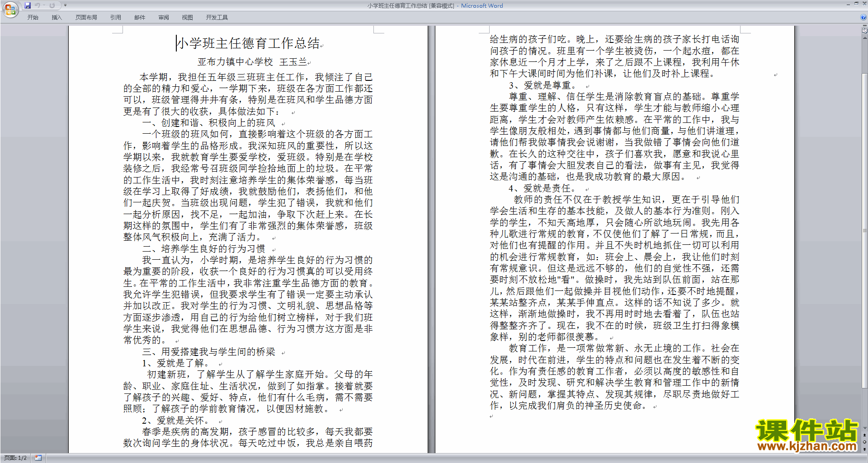This screenshot has width=868, height=463.
Task: Open the 审阅 tab
Action: [164, 17]
